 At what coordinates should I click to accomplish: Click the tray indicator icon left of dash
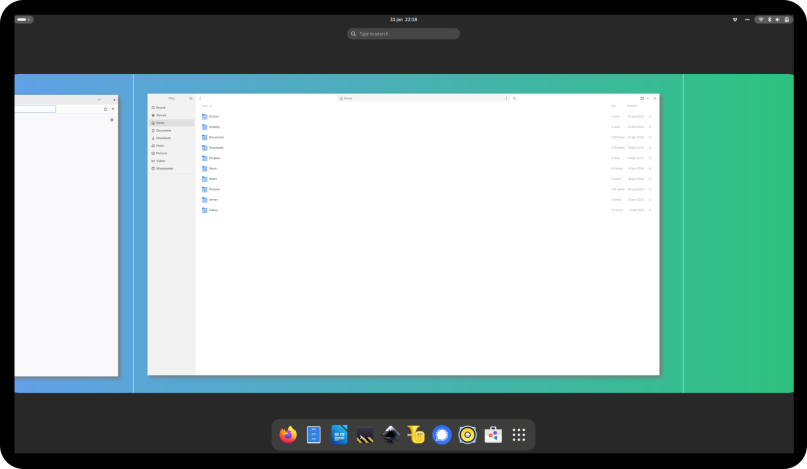click(x=735, y=20)
